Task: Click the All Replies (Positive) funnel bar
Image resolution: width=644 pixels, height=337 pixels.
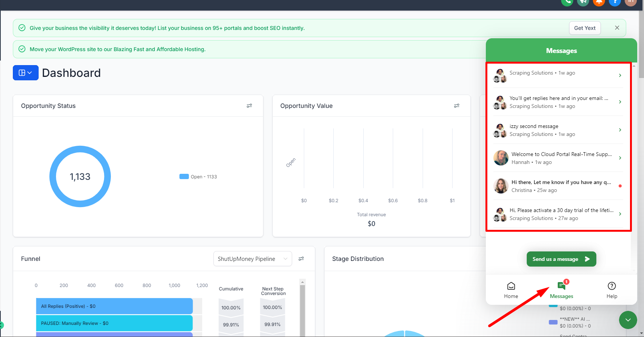Action: [x=114, y=306]
